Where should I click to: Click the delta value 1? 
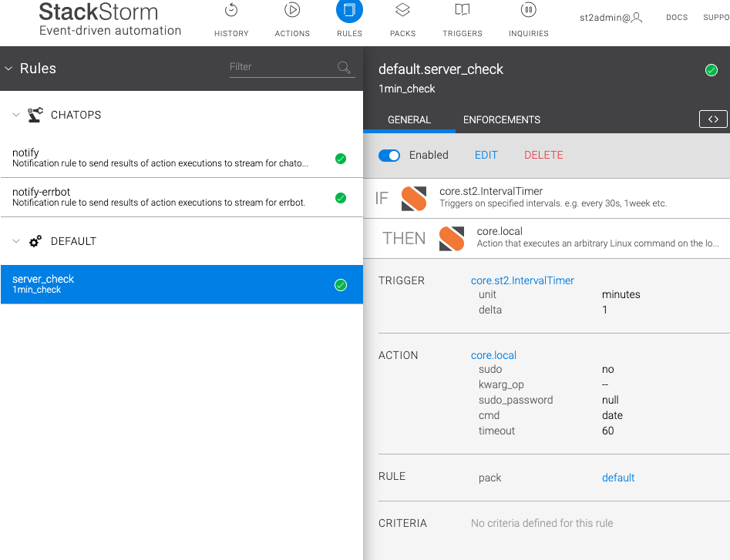coord(605,310)
